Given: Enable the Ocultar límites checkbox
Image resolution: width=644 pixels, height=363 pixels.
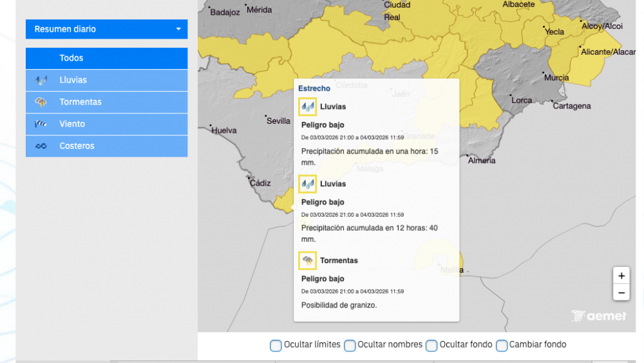Looking at the screenshot, I should 276,346.
